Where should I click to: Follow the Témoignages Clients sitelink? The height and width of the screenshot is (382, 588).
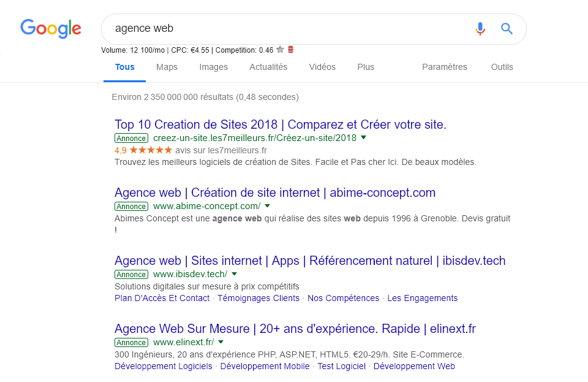[x=258, y=298]
